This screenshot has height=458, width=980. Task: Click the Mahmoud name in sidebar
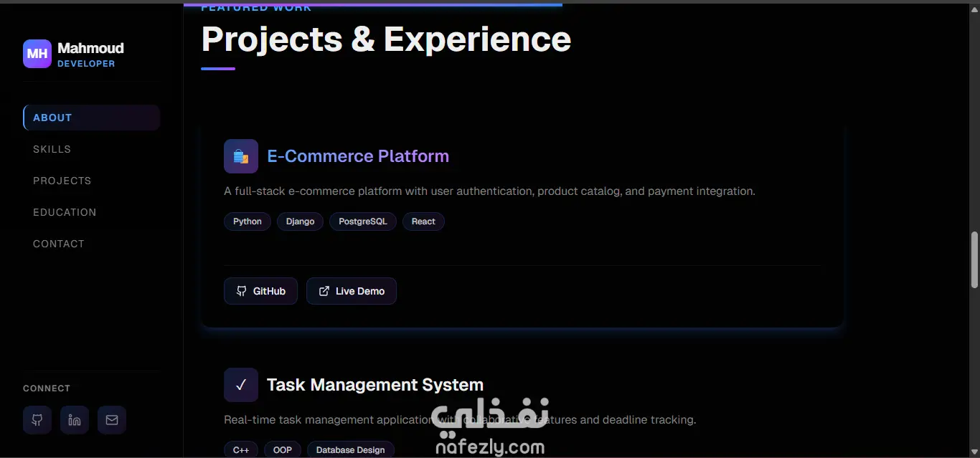pos(90,48)
